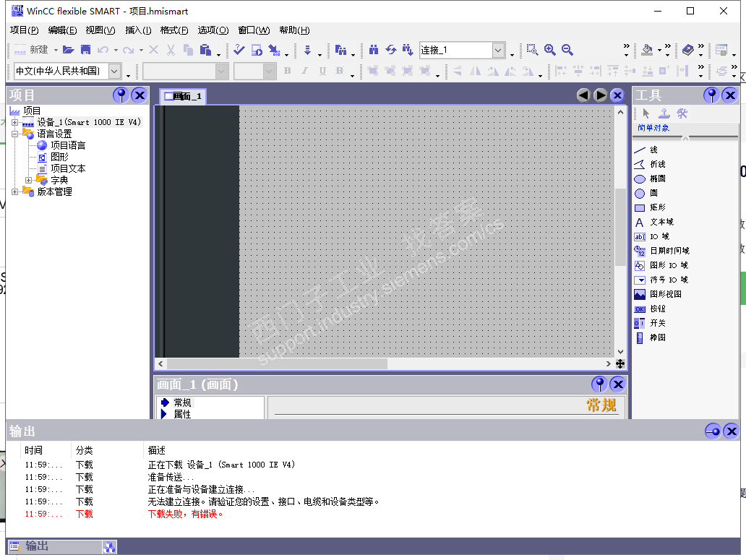The height and width of the screenshot is (560, 746).
Task: Open the 选项(O) menu
Action: [x=213, y=30]
